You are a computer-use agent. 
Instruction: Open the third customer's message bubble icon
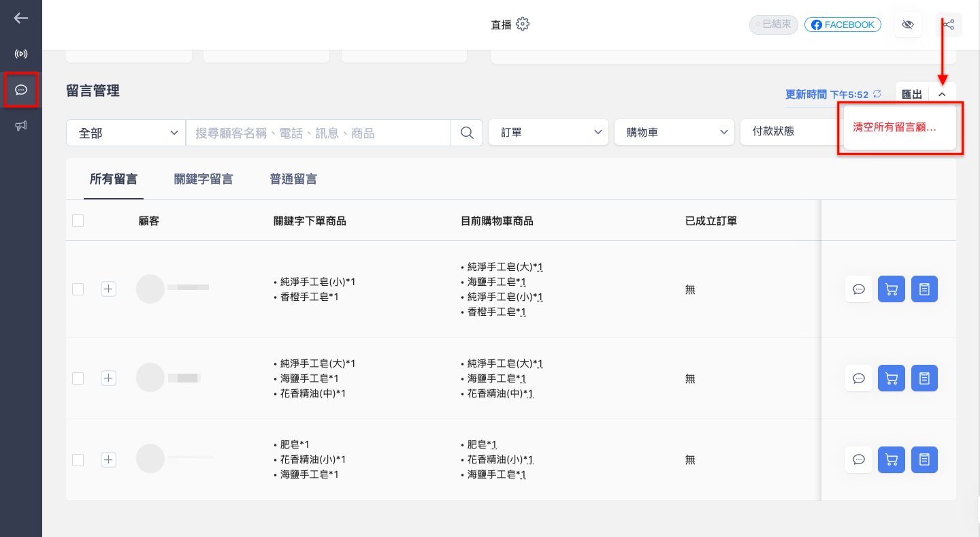coord(859,459)
